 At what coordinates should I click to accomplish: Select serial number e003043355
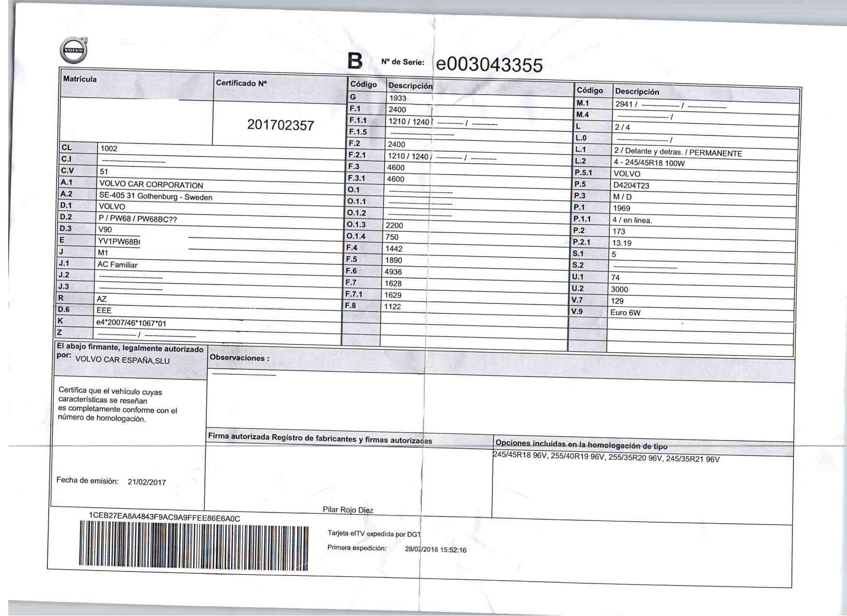click(489, 65)
